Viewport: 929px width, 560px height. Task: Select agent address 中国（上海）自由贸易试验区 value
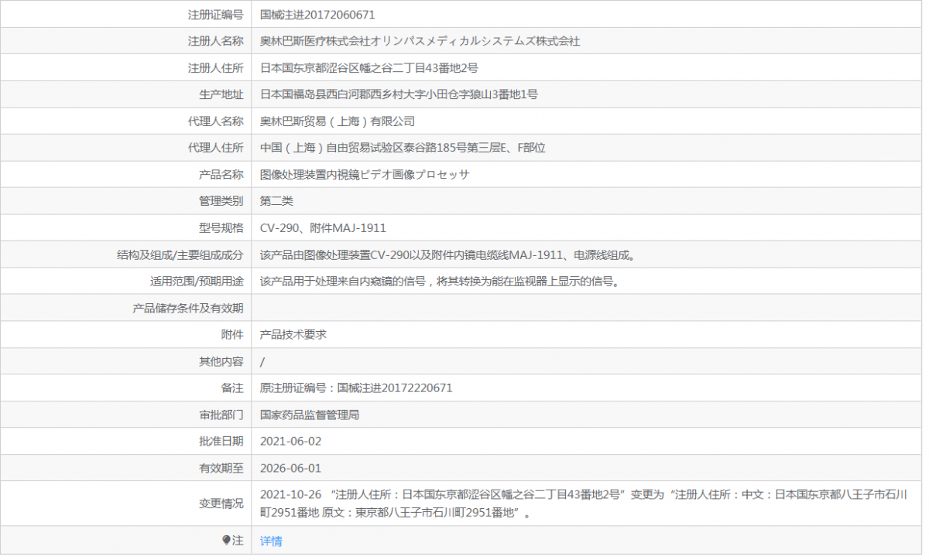pos(403,148)
